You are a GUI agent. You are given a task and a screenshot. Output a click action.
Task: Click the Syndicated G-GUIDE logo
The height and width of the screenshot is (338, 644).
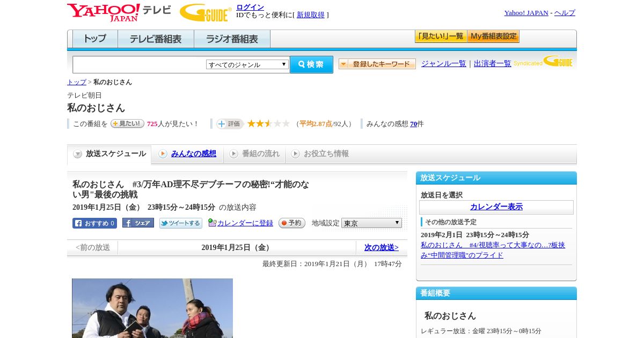(543, 62)
